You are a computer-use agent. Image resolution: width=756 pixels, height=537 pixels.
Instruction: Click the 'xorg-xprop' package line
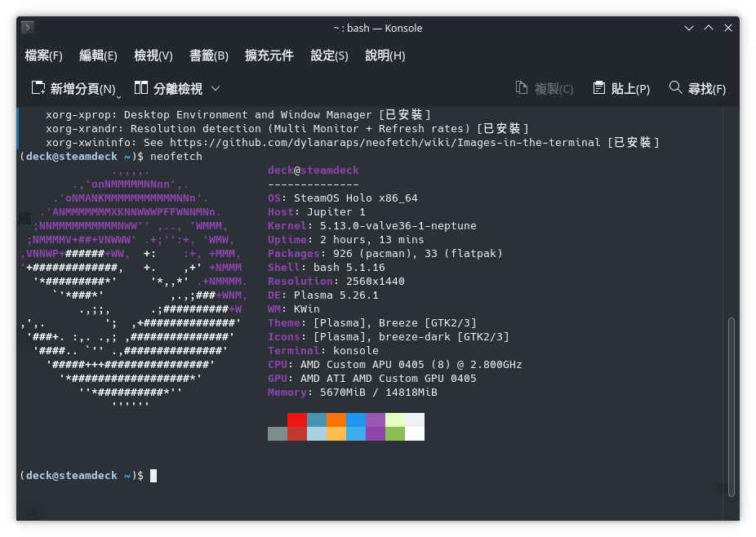point(238,115)
